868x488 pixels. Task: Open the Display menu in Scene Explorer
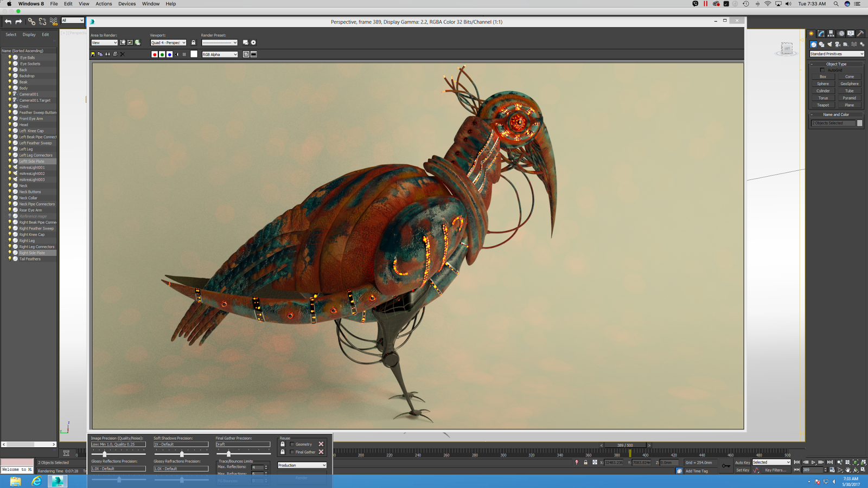[x=29, y=34]
